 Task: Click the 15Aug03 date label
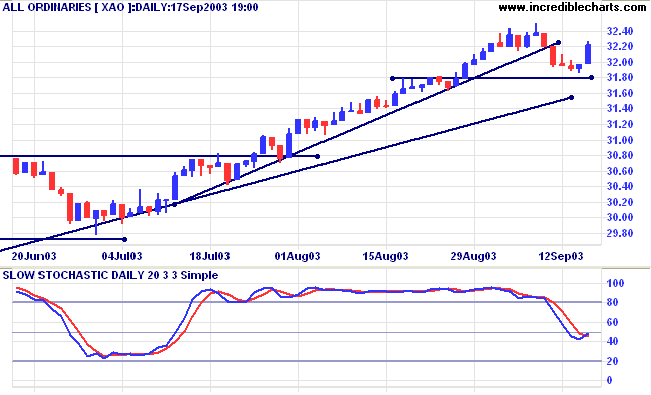[x=386, y=256]
